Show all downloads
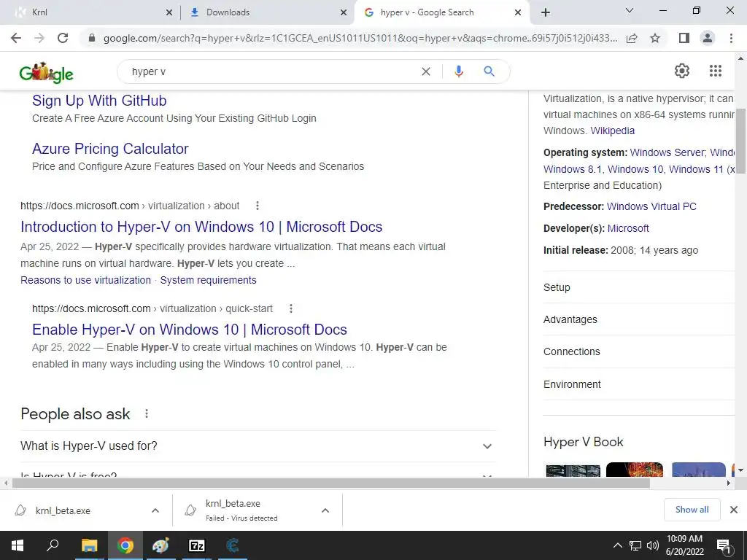This screenshot has height=560, width=747. click(x=692, y=510)
